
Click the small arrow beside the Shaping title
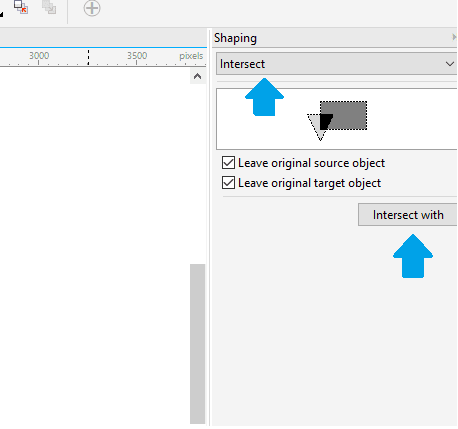click(454, 37)
